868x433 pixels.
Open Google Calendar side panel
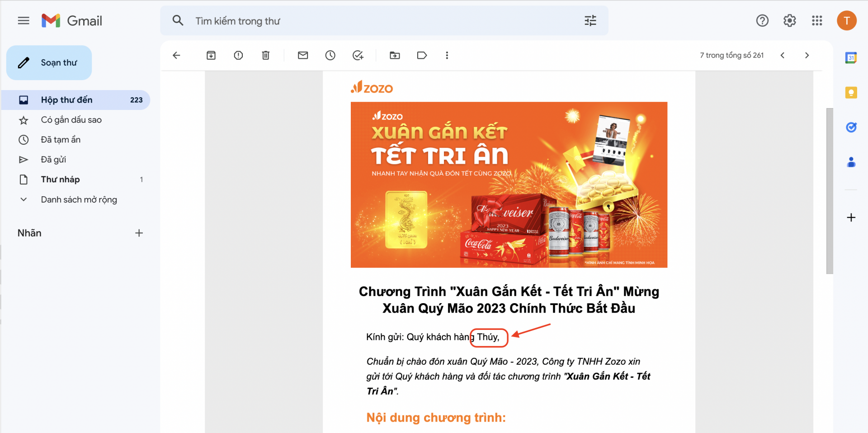tap(851, 58)
